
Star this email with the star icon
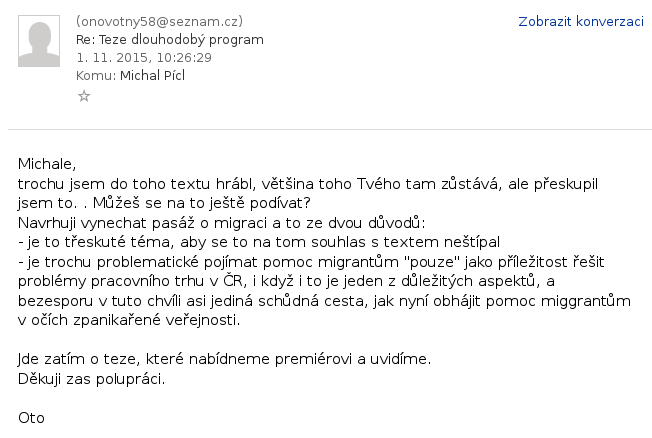click(84, 96)
